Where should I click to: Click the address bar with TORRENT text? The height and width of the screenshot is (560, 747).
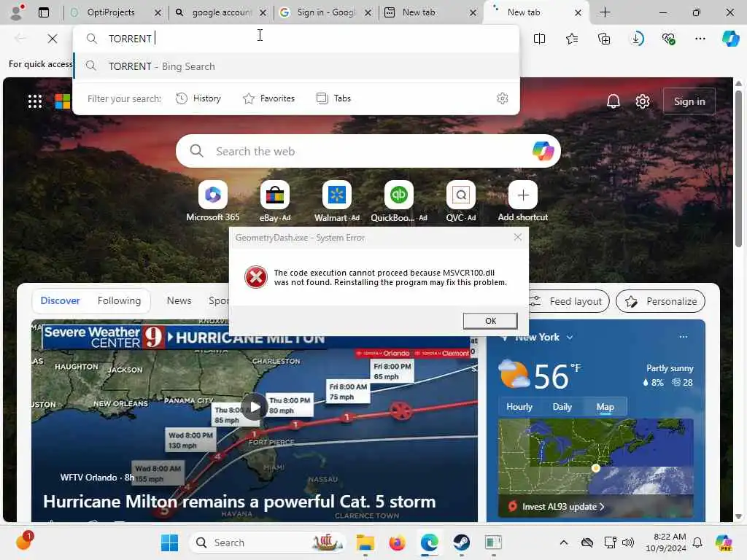pyautogui.click(x=295, y=39)
